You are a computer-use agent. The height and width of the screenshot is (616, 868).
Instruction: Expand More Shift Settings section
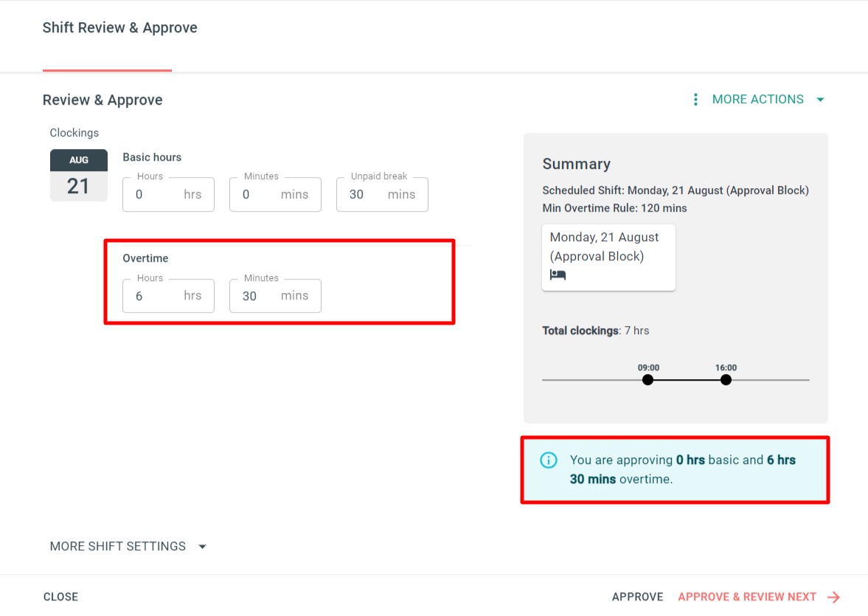(128, 547)
